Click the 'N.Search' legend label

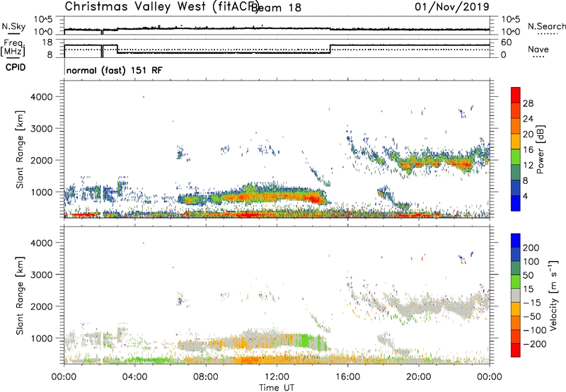546,26
